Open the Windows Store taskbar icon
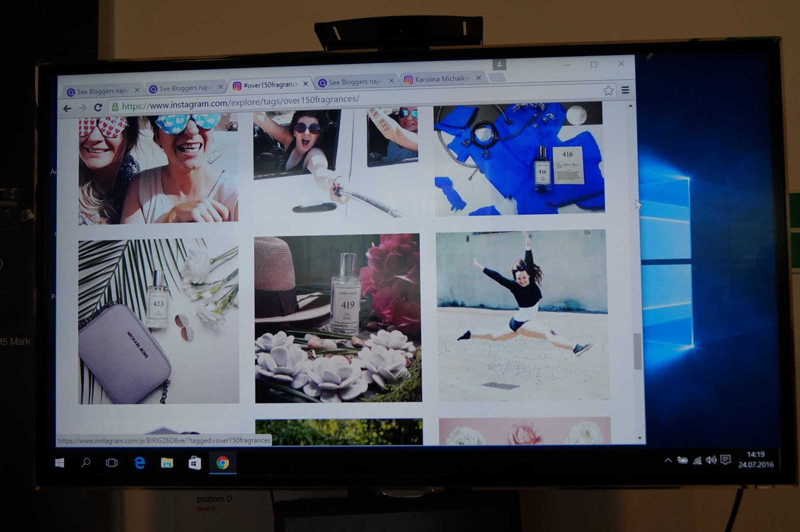The image size is (800, 532). coord(194,463)
